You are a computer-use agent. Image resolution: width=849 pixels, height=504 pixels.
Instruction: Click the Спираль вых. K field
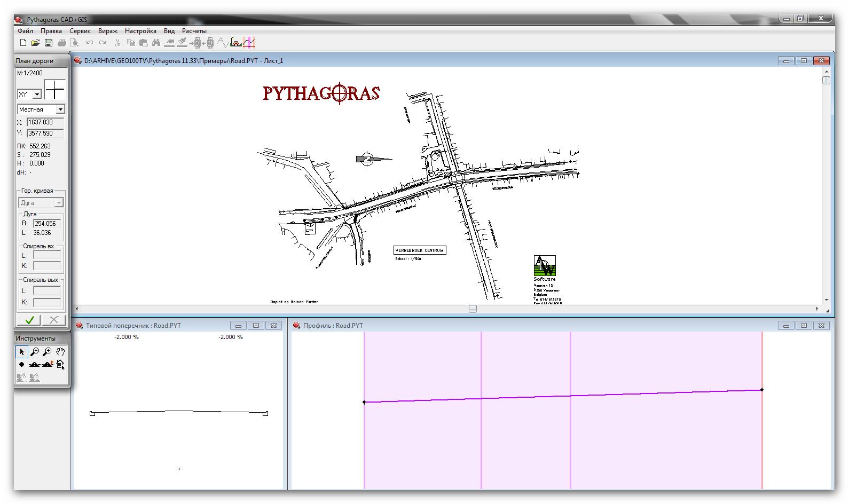pyautogui.click(x=47, y=302)
